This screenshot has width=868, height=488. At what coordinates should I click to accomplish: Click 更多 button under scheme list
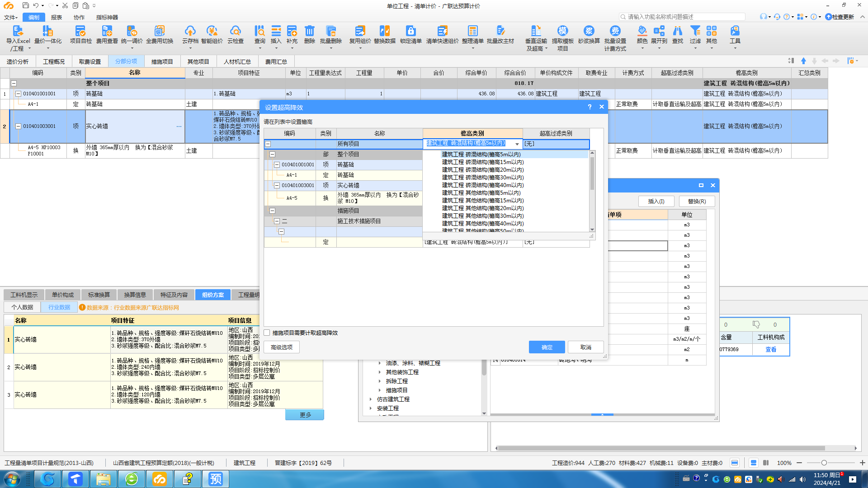(x=305, y=415)
